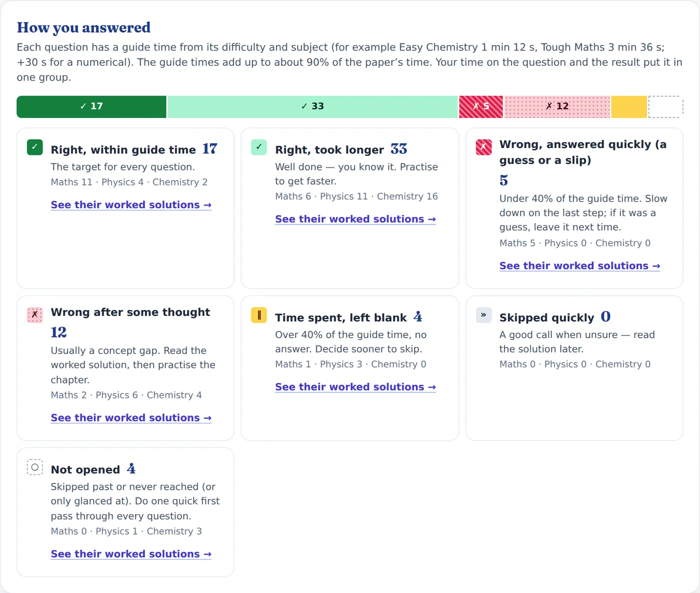Click the "Skipped quickly" card title
The width and height of the screenshot is (700, 593).
point(547,318)
